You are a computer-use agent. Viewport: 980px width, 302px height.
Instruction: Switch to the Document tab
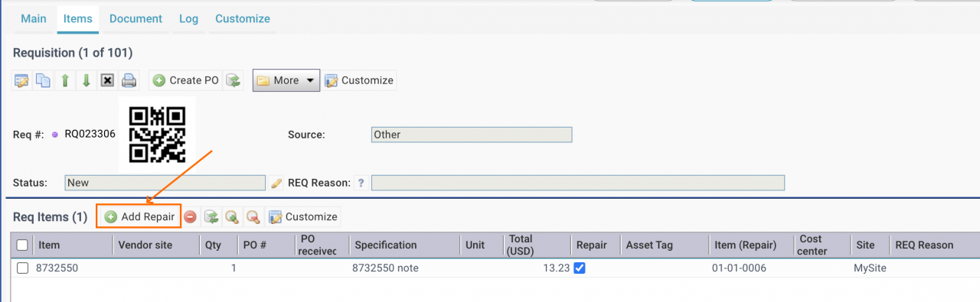pos(136,18)
